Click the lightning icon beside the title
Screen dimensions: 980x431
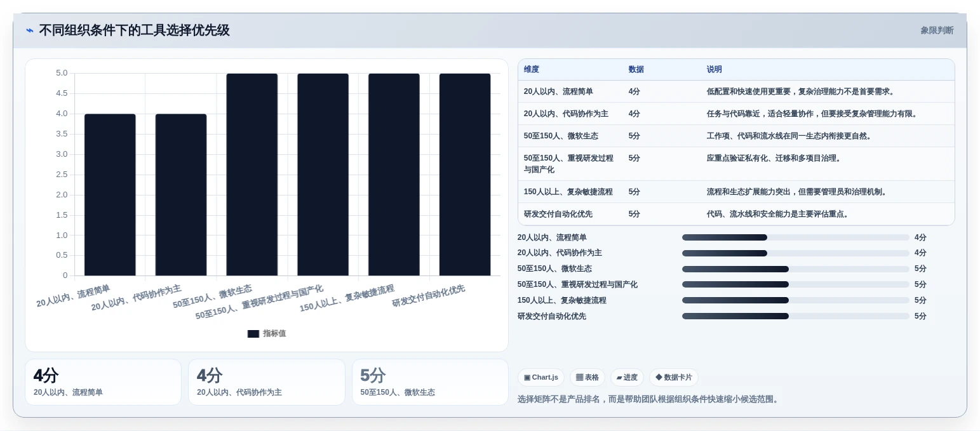[30, 30]
